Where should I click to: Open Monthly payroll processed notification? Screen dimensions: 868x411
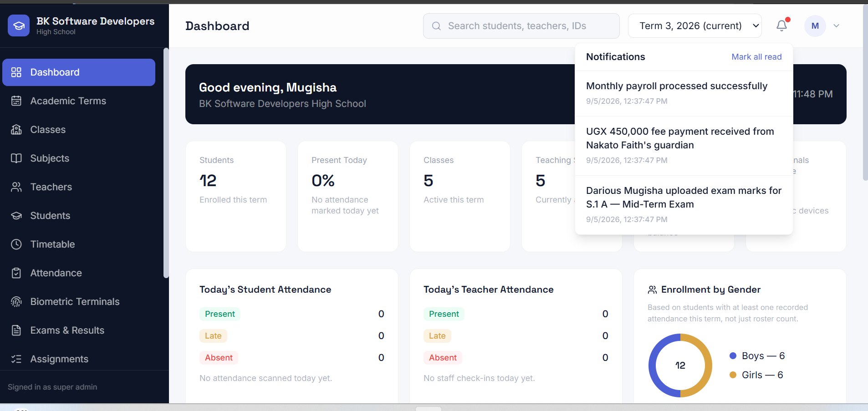(x=684, y=93)
